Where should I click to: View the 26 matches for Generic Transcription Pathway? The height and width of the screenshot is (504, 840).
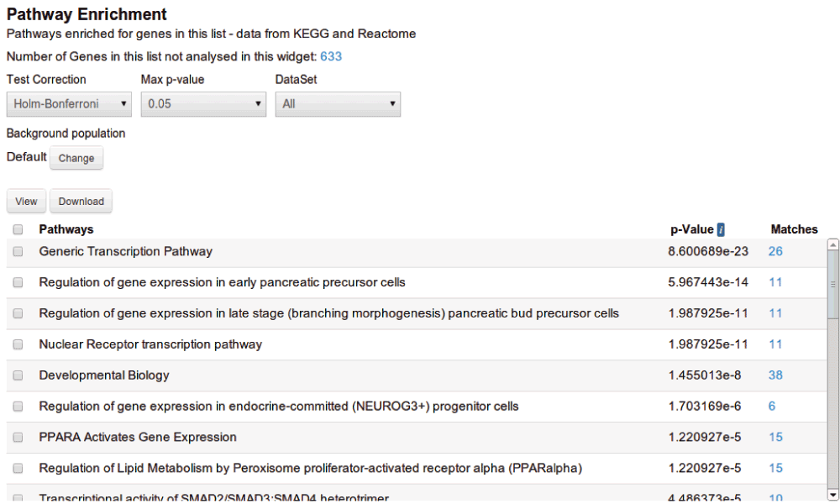(775, 251)
